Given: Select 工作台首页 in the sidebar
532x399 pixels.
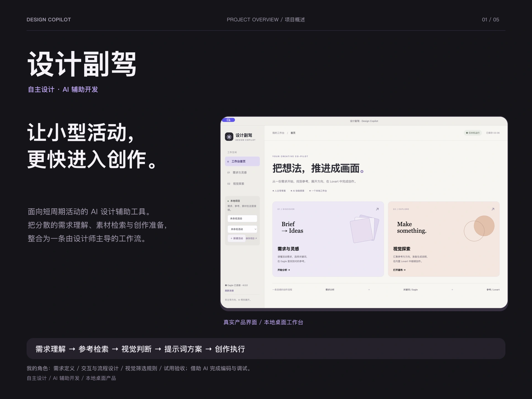Looking at the screenshot, I should [x=242, y=161].
